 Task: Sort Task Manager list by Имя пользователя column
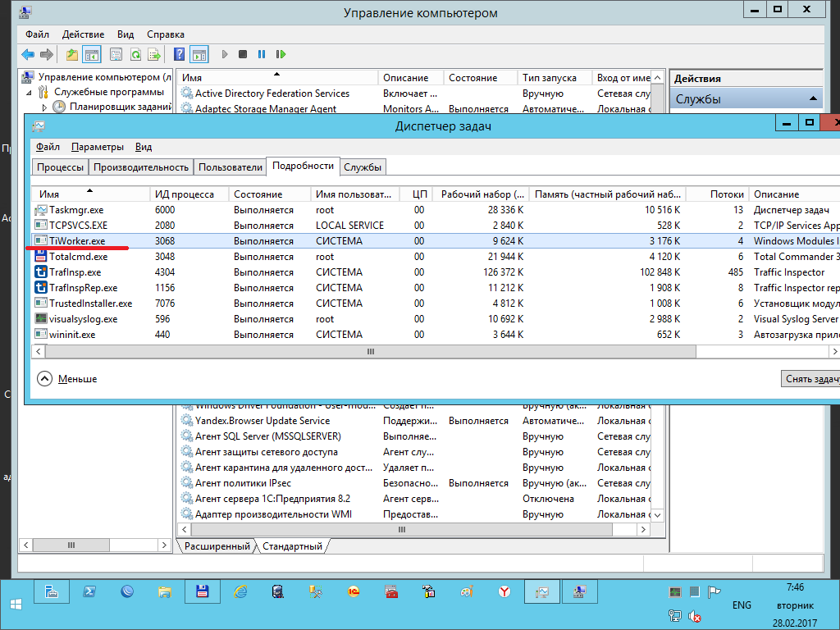click(x=355, y=194)
